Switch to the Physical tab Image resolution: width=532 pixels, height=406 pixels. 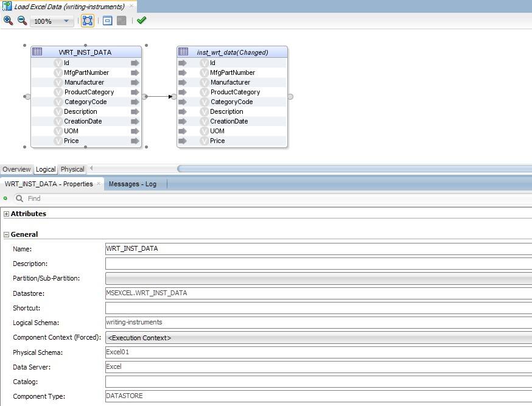click(72, 169)
